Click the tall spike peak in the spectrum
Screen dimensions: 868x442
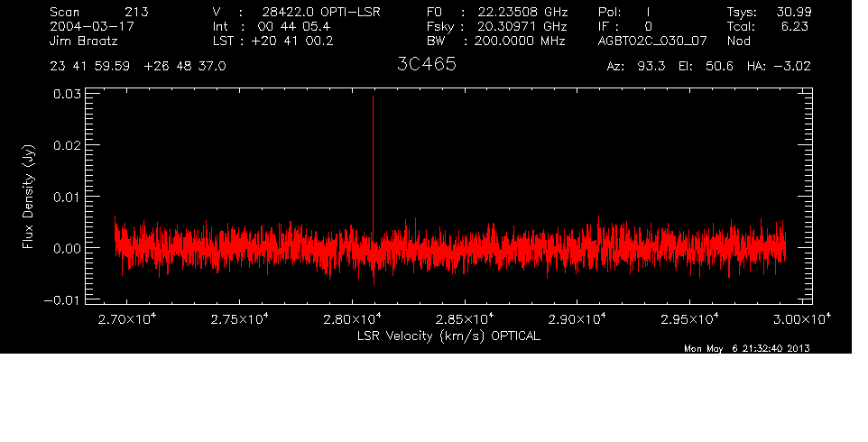(x=373, y=99)
